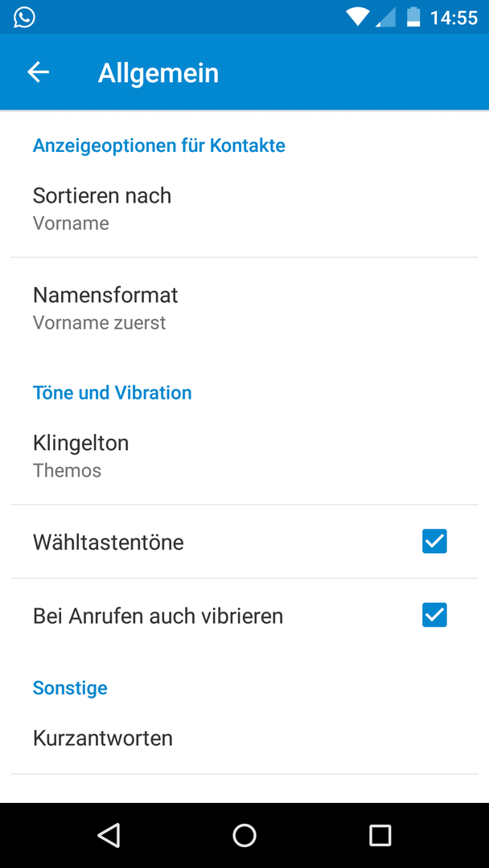Viewport: 489px width, 868px height.
Task: Tap the battery status icon
Action: pyautogui.click(x=413, y=17)
